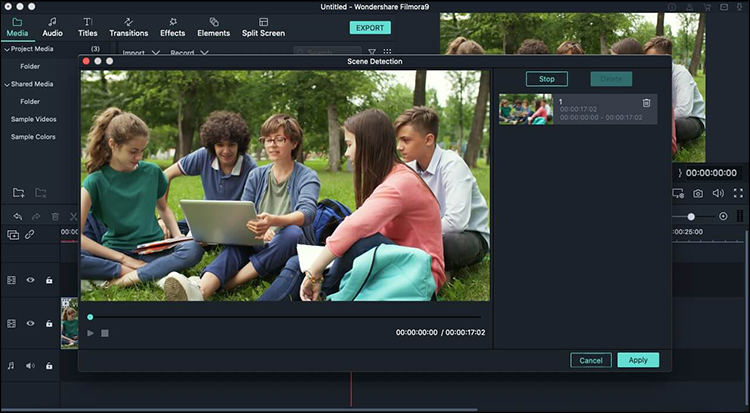750x413 pixels.
Task: Apply the detected scenes
Action: (638, 360)
